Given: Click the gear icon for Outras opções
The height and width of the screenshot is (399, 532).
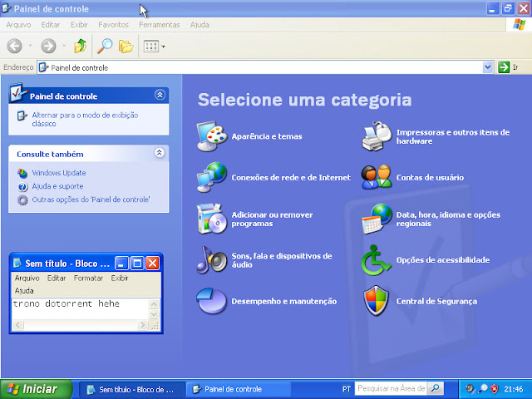Looking at the screenshot, I should click(22, 199).
